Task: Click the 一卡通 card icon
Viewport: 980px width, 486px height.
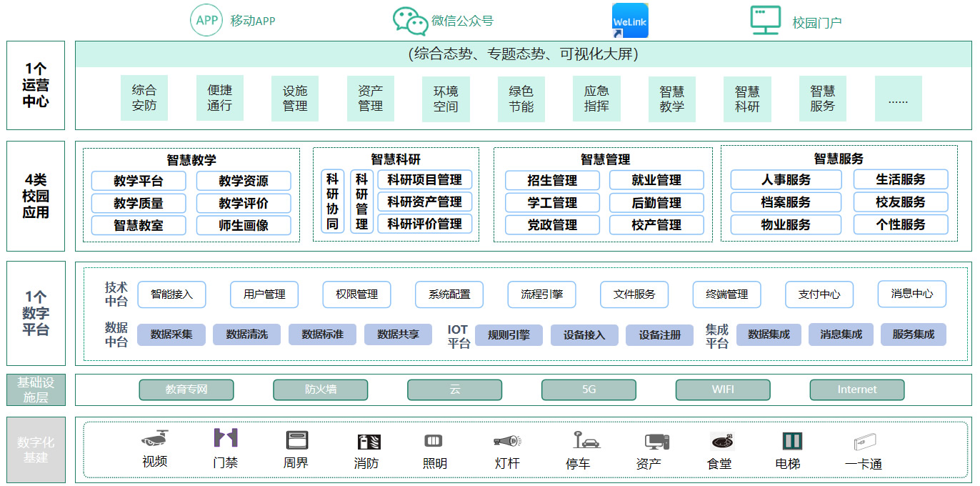Action: 864,441
